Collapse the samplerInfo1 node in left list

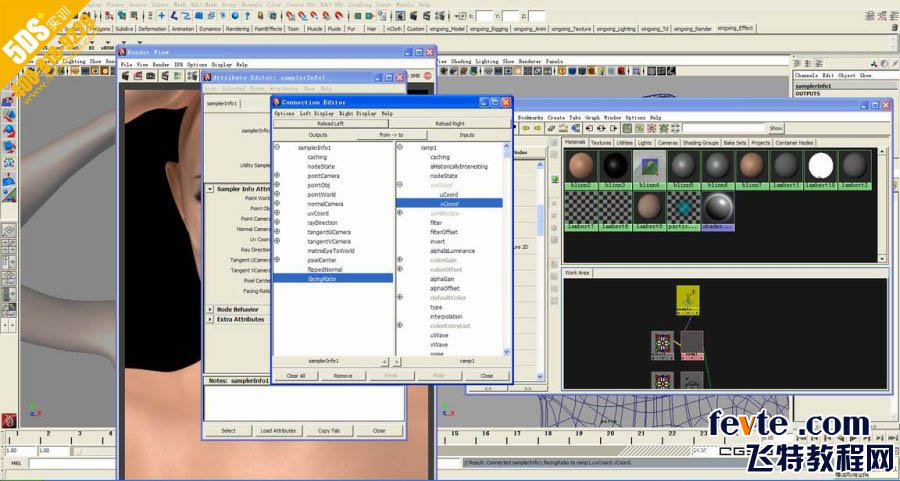(x=277, y=148)
